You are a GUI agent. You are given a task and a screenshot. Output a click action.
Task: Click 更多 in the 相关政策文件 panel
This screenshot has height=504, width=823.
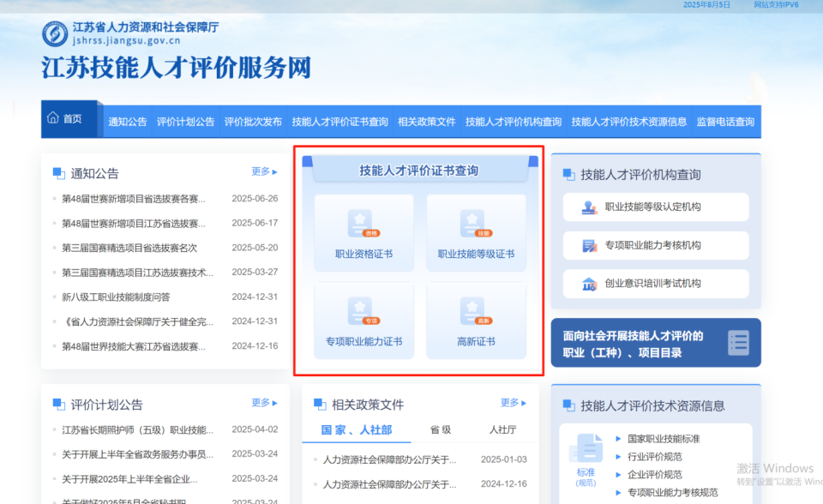(x=513, y=403)
